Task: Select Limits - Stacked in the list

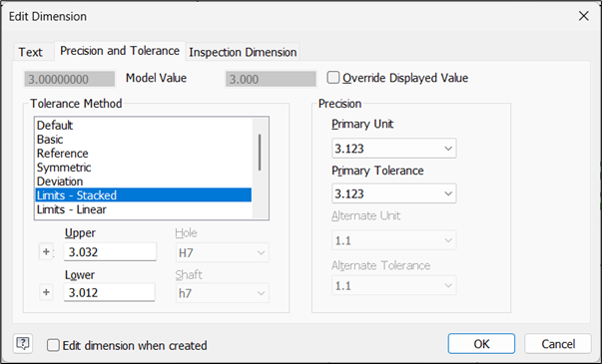Action: point(144,195)
